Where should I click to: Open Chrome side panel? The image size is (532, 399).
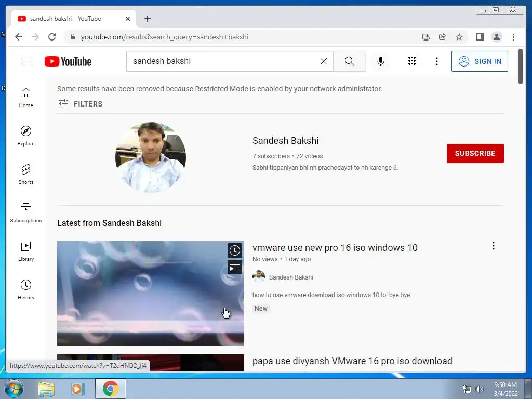(x=480, y=37)
